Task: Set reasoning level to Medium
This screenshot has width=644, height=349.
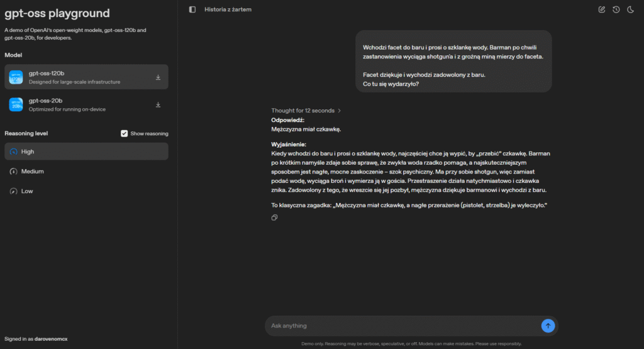Action: 32,171
